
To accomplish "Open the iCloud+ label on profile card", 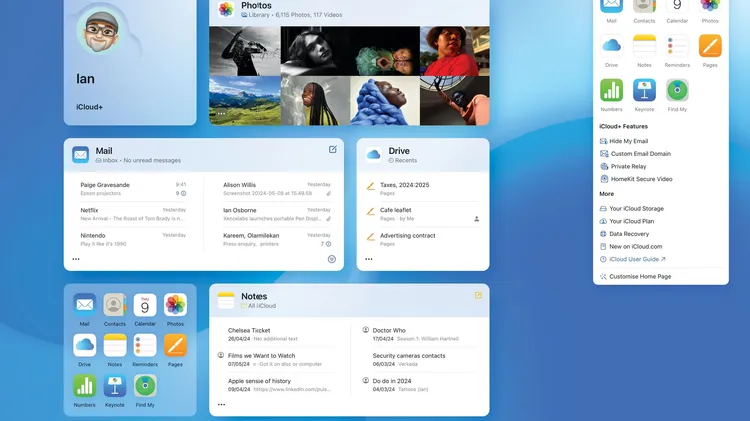I will (x=89, y=107).
